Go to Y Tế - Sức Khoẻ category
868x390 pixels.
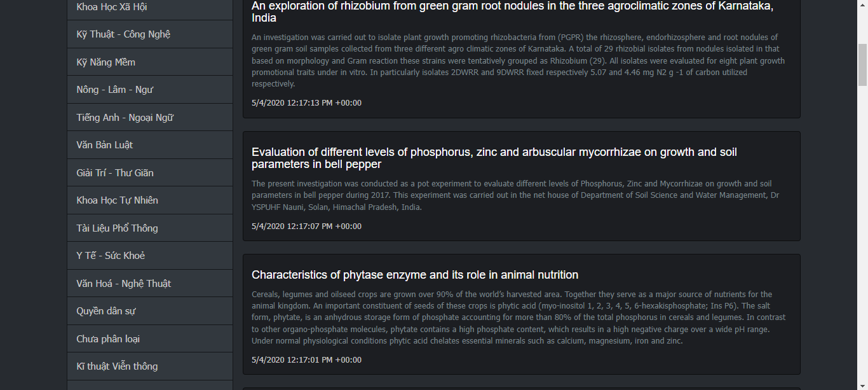click(150, 256)
